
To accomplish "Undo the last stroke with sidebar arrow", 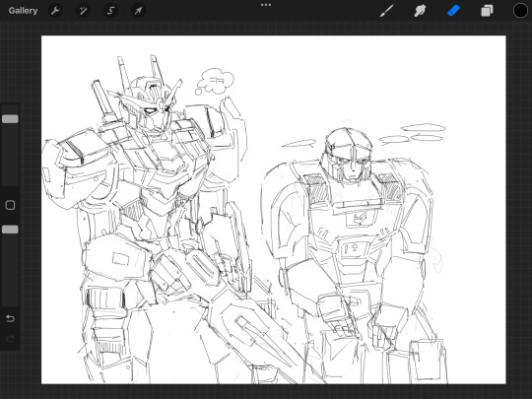I will point(10,318).
